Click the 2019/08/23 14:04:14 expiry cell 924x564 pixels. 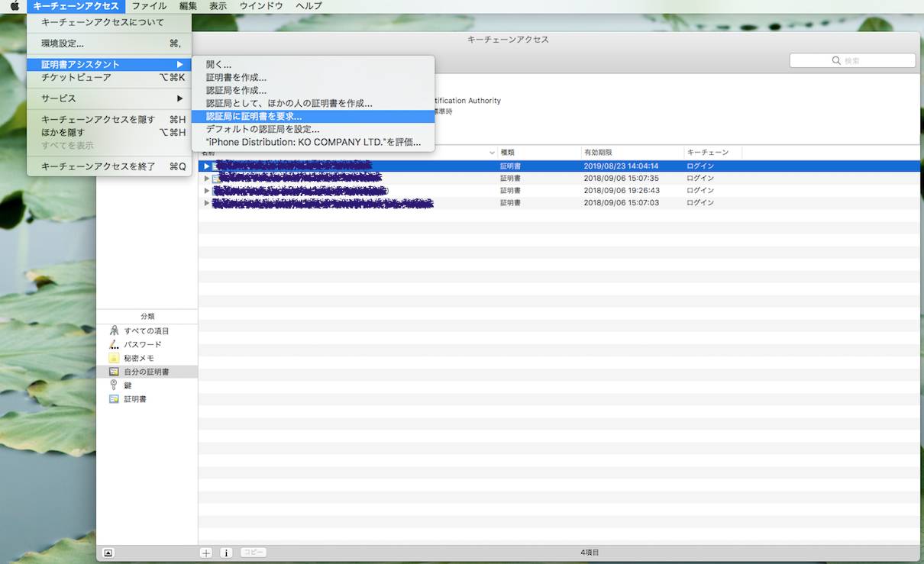point(621,166)
